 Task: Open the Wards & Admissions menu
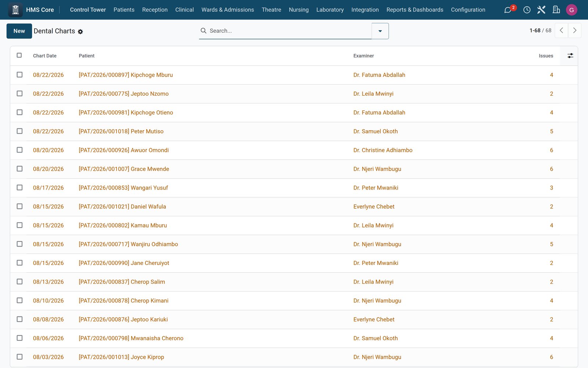[x=227, y=10]
